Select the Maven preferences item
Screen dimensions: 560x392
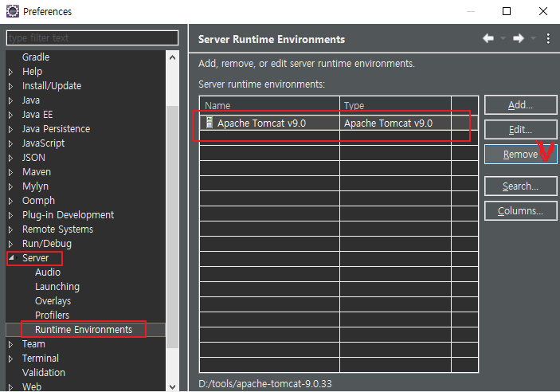click(x=37, y=172)
